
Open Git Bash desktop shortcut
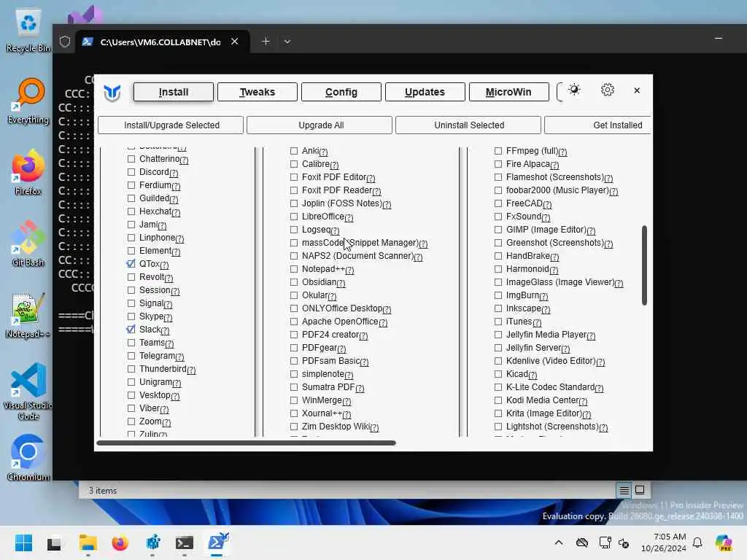coord(28,245)
